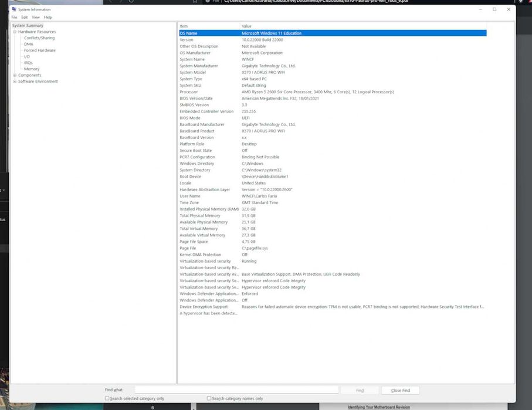
Task: Select the Device Encryption Support row
Action: [333, 307]
